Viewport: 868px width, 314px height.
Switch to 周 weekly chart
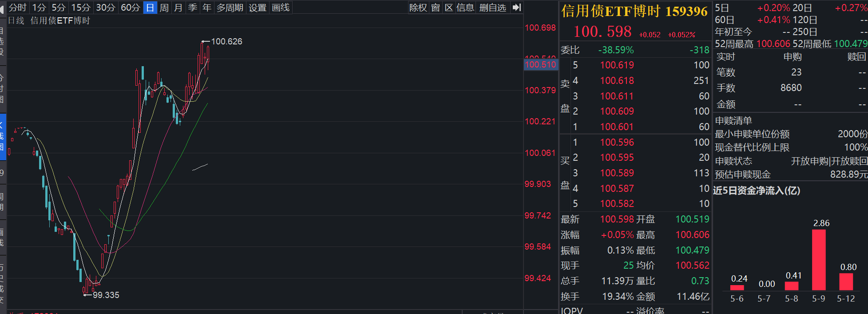click(x=164, y=8)
